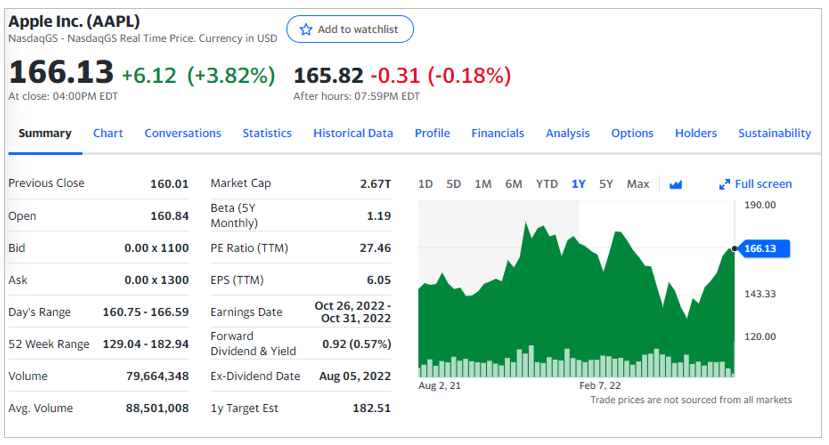Screen dimensions: 829x445
Task: Click the 166.13 price marker on chart
Action: (762, 248)
